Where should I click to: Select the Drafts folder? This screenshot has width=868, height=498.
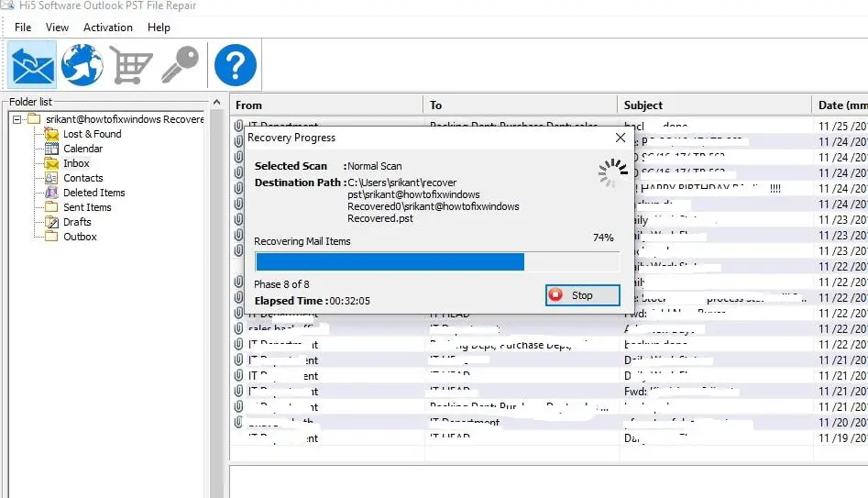(77, 222)
